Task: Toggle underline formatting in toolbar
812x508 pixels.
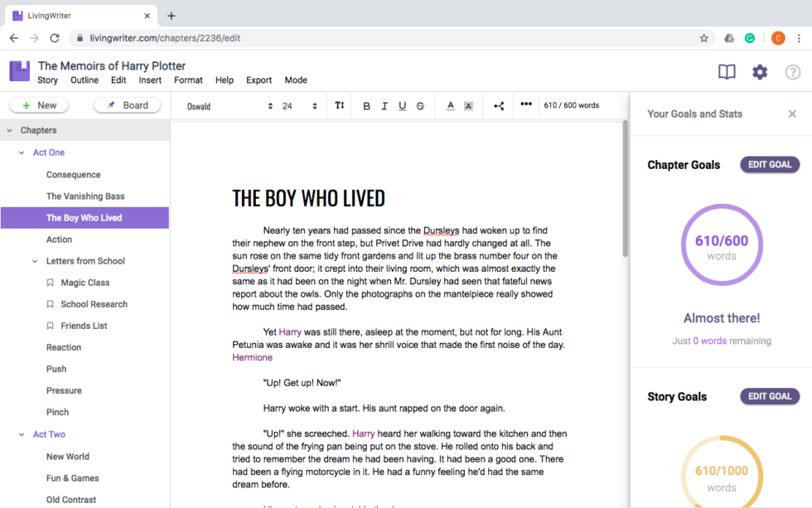Action: (403, 105)
